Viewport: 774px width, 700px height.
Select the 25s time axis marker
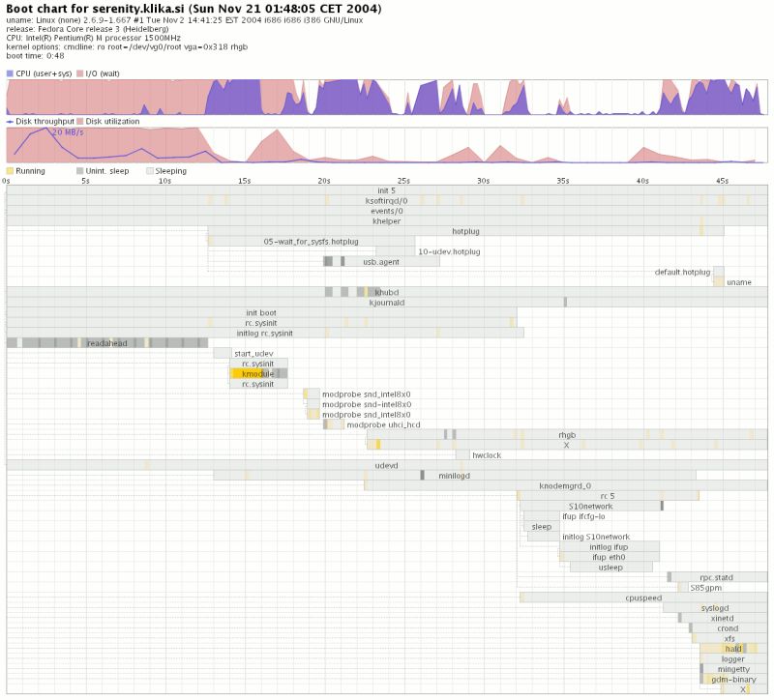(403, 181)
